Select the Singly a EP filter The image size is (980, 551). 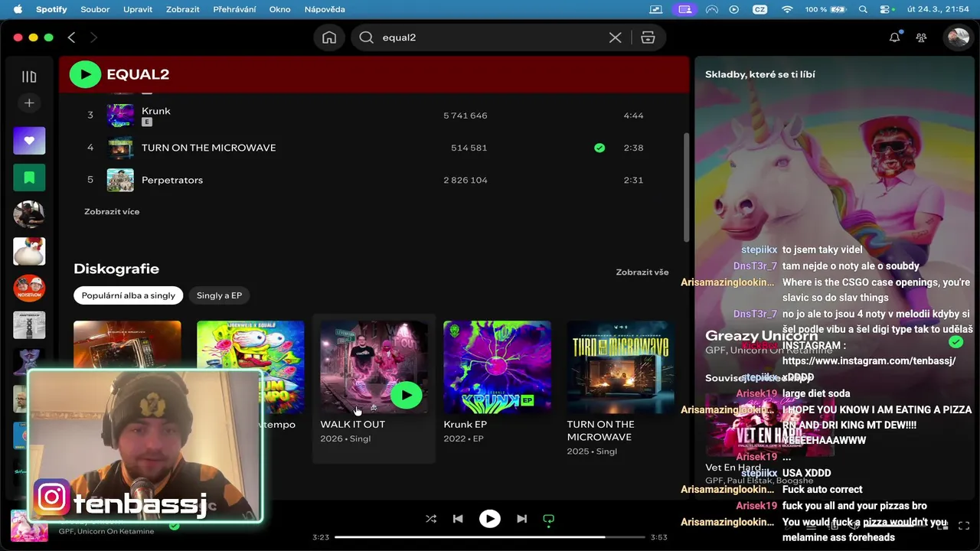click(219, 295)
